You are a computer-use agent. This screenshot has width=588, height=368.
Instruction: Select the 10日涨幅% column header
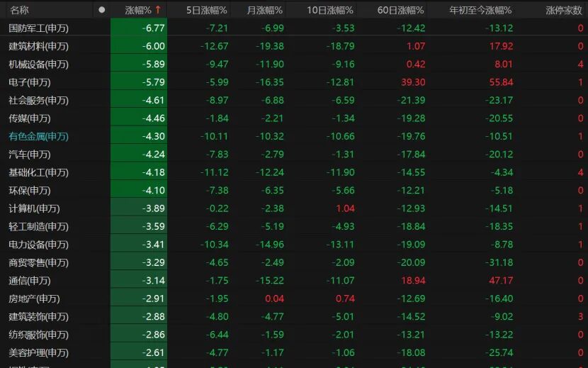(330, 10)
